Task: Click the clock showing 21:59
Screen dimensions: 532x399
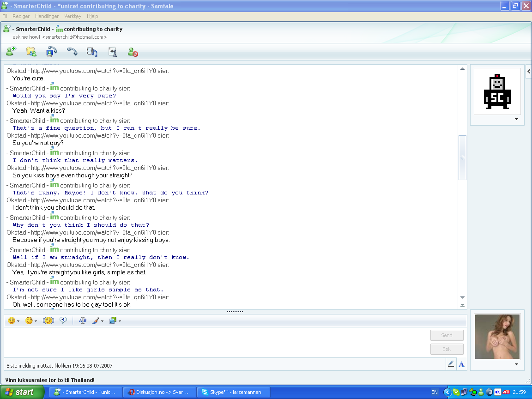Action: pos(519,392)
